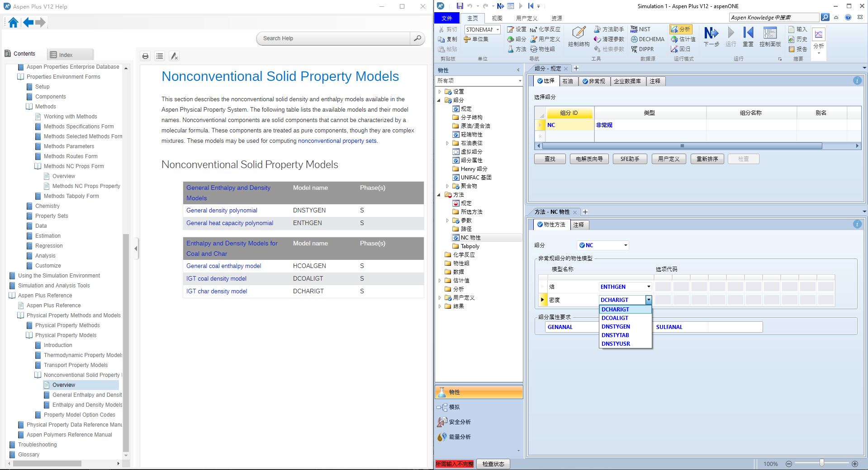Open 单位集 unit sets

click(476, 39)
